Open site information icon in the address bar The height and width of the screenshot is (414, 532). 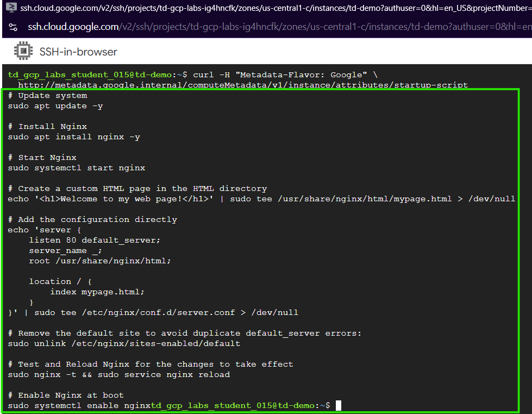coord(13,27)
